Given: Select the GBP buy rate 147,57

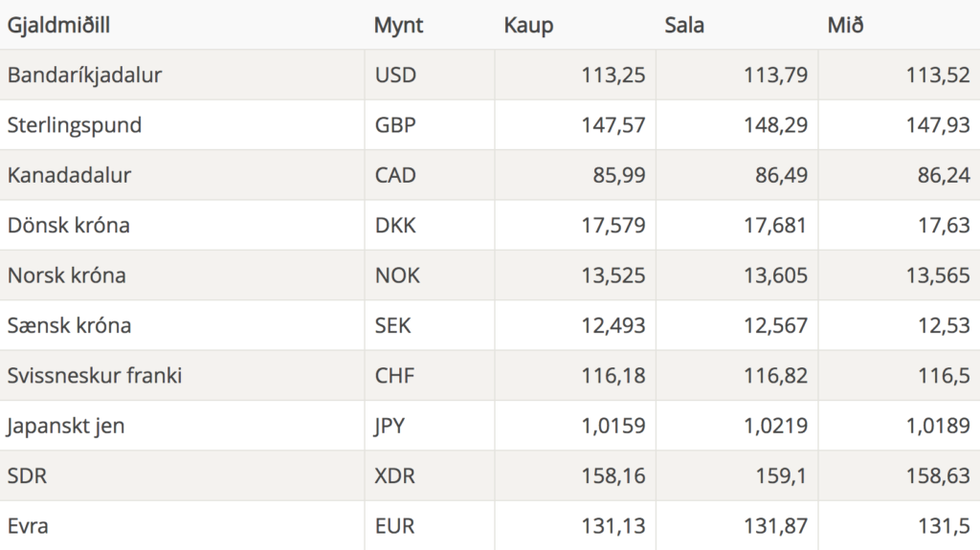Looking at the screenshot, I should coord(613,125).
